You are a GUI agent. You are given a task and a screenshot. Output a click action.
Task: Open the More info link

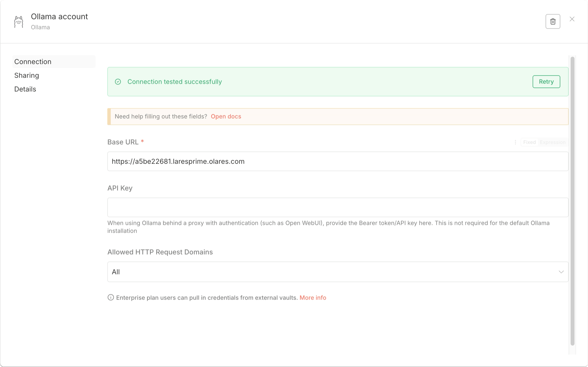313,298
